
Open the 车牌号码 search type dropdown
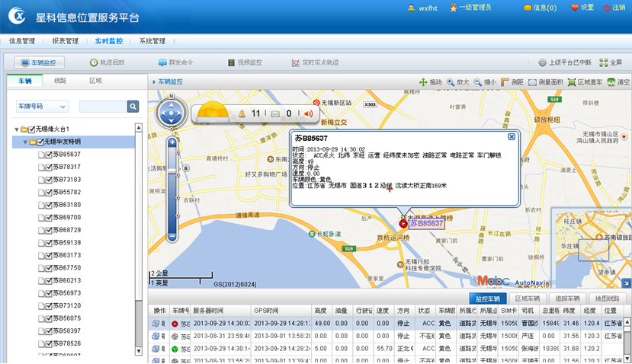click(43, 107)
